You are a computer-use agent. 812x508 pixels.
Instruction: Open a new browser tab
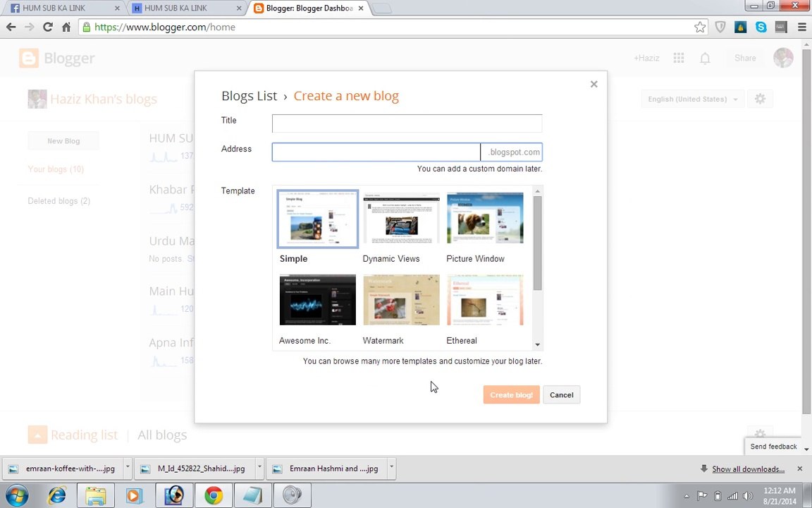coord(382,8)
